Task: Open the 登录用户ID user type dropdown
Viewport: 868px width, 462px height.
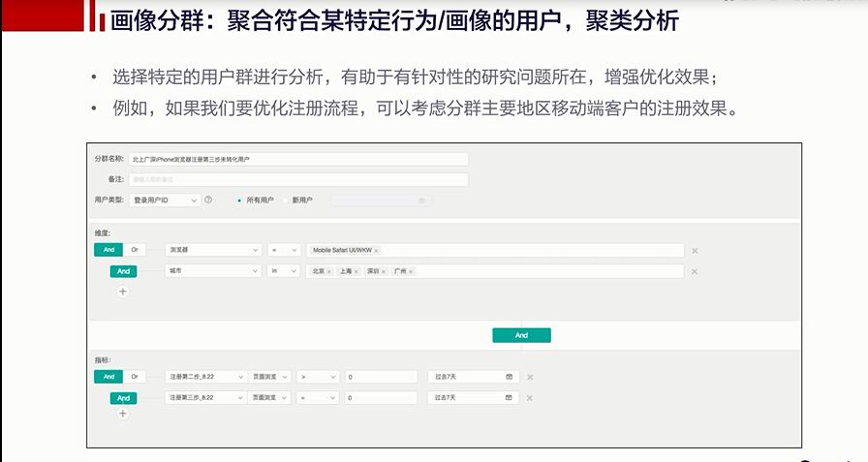Action: pyautogui.click(x=165, y=200)
